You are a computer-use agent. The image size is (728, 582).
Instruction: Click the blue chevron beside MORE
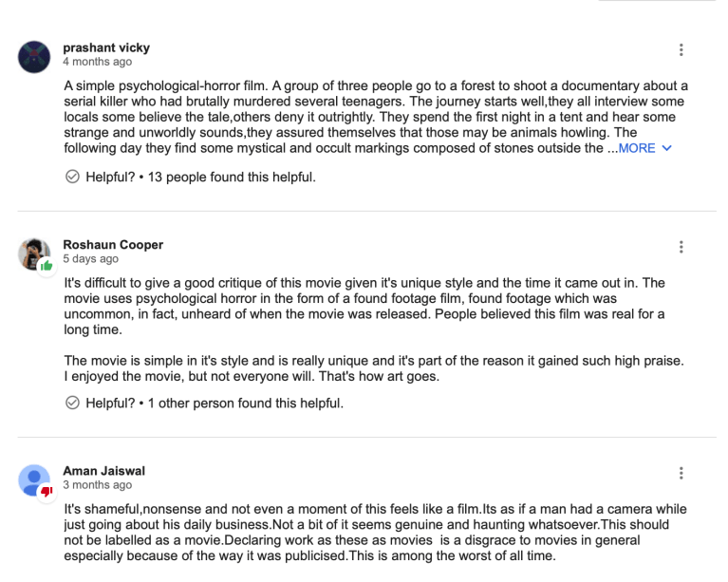click(666, 148)
